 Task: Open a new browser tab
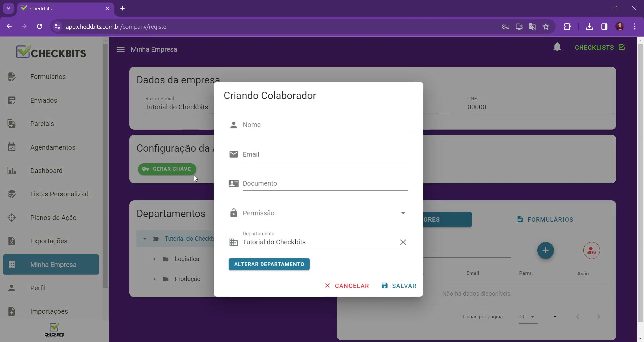[123, 8]
